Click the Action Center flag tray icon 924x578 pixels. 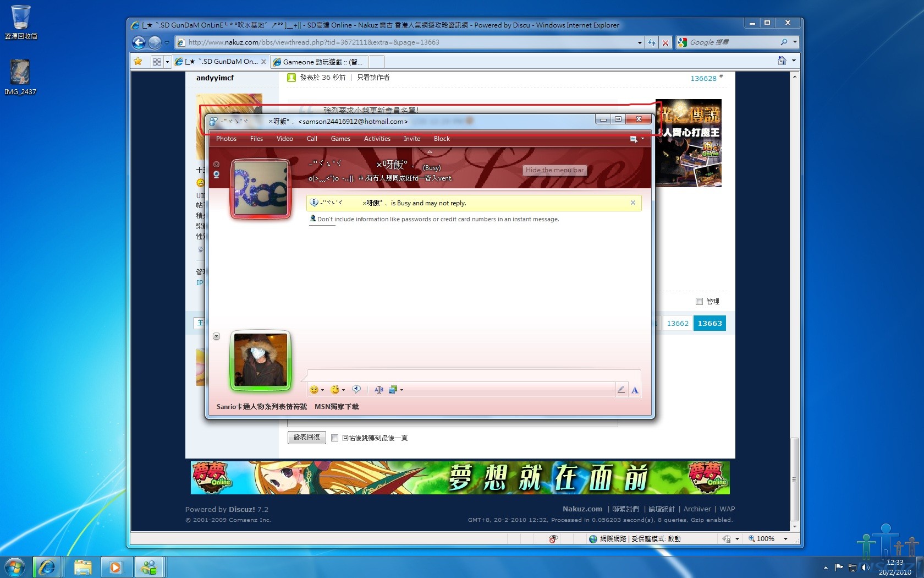839,567
